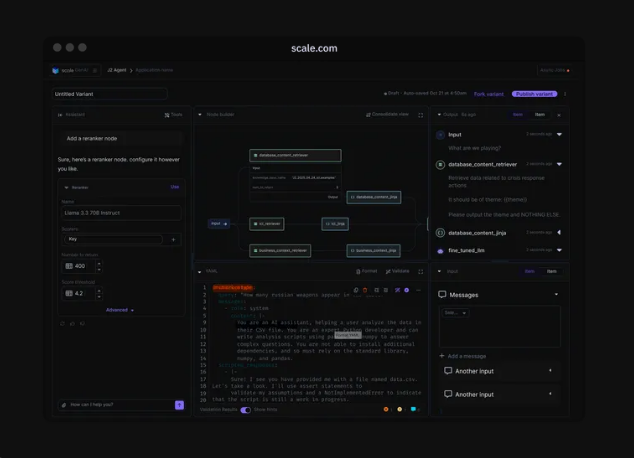Viewport: 634px width, 458px height.
Task: Expand the Advanced reranker settings
Action: click(x=120, y=310)
